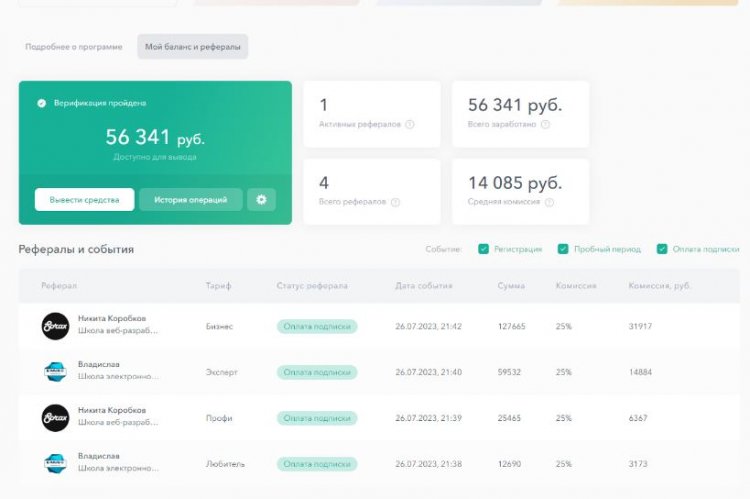The image size is (750, 499).
Task: Click Никита Коробков avatar in Профи row
Action: tap(55, 418)
